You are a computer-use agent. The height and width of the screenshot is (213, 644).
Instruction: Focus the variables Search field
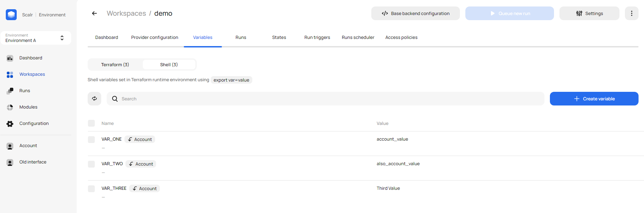tap(326, 99)
